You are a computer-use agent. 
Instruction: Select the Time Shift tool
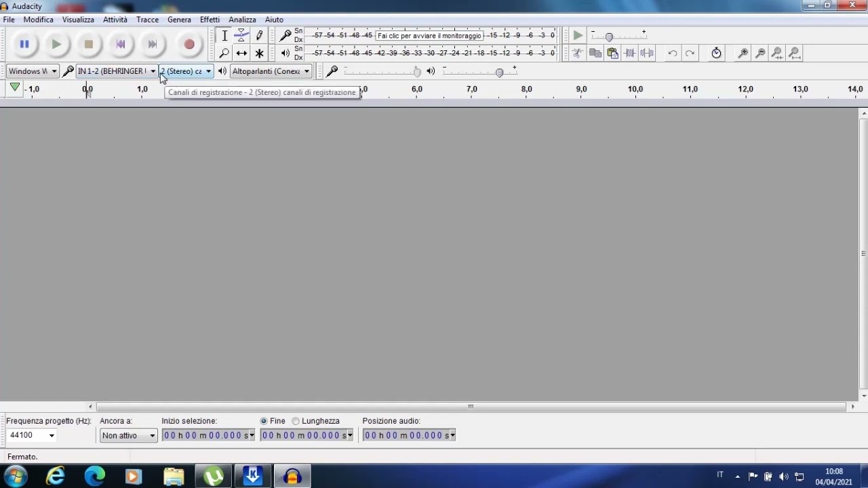point(241,53)
